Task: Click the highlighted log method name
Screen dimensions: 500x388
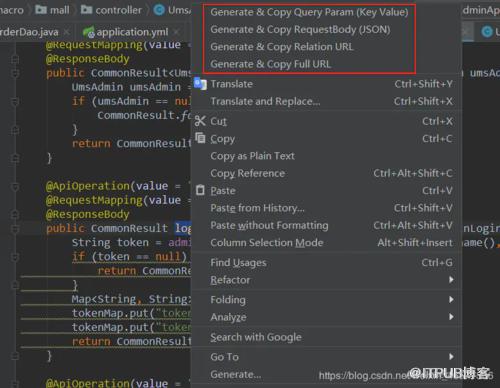Action: [183, 228]
